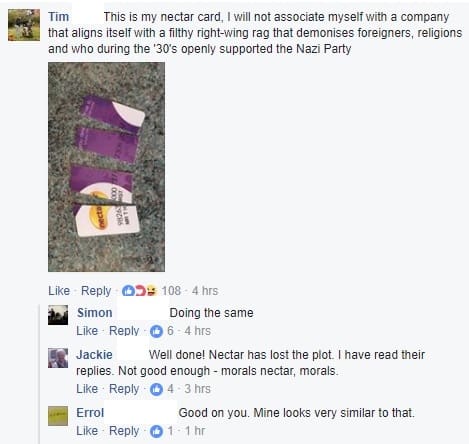Image resolution: width=469 pixels, height=444 pixels.
Task: Open Jackie's profile avatar
Action: [58, 358]
